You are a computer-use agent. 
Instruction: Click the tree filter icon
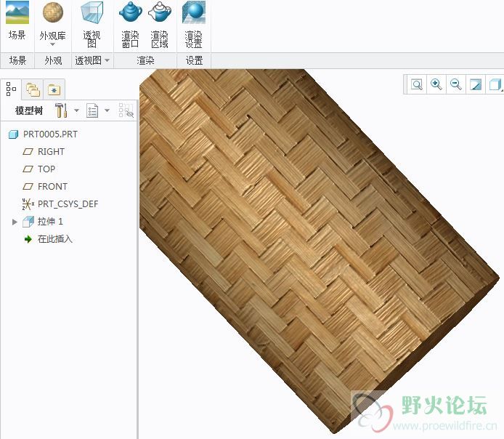click(x=126, y=110)
